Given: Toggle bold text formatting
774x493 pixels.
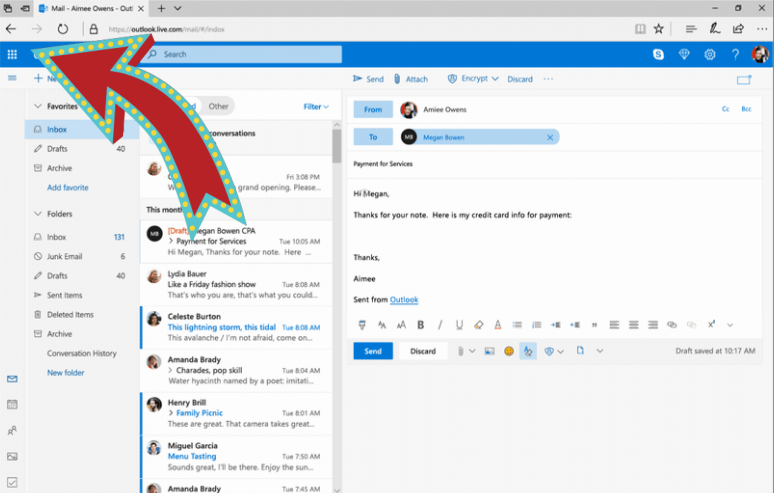Looking at the screenshot, I should tap(421, 325).
